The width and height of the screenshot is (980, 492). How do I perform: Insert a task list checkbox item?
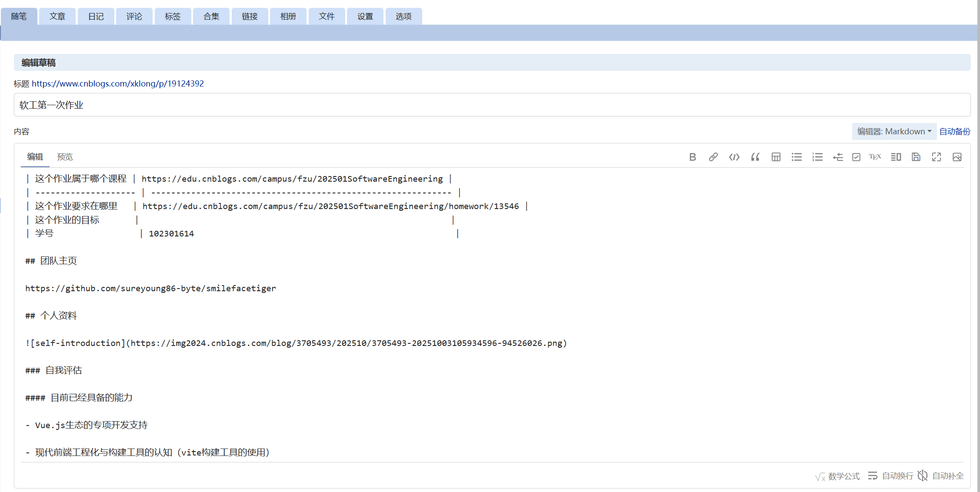[856, 157]
